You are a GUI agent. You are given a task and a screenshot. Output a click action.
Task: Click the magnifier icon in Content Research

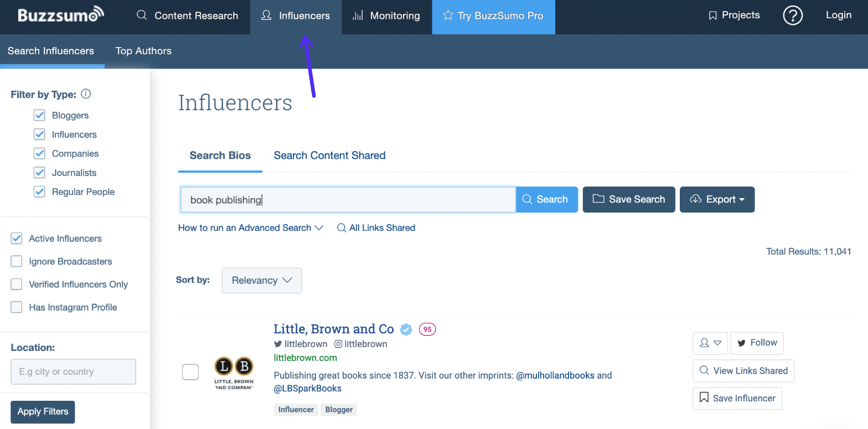click(x=142, y=15)
